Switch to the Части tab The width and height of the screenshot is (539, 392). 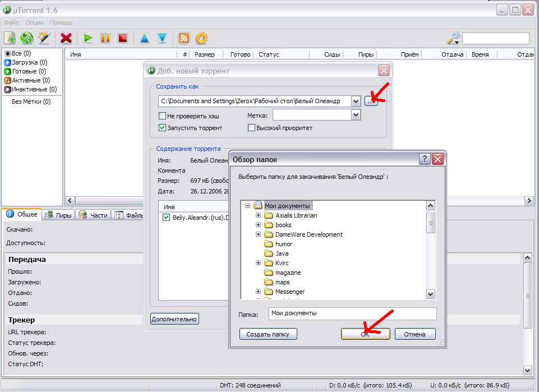pyautogui.click(x=93, y=215)
